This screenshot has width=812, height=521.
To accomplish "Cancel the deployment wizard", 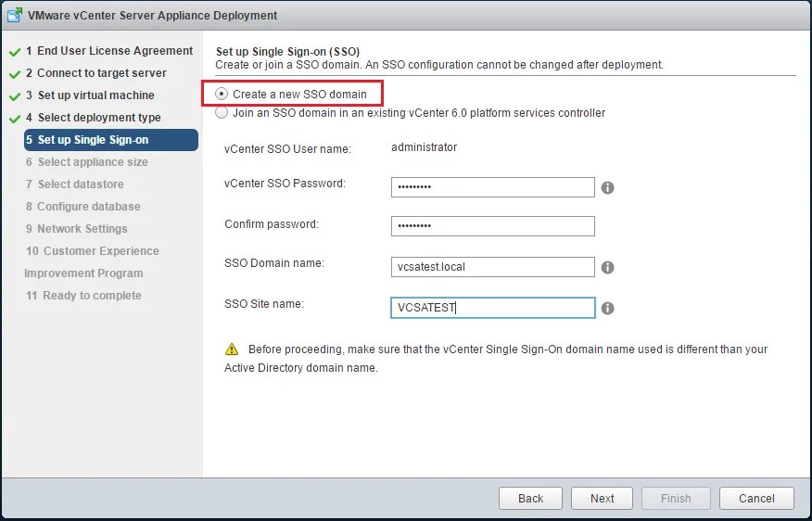I will coord(756,498).
